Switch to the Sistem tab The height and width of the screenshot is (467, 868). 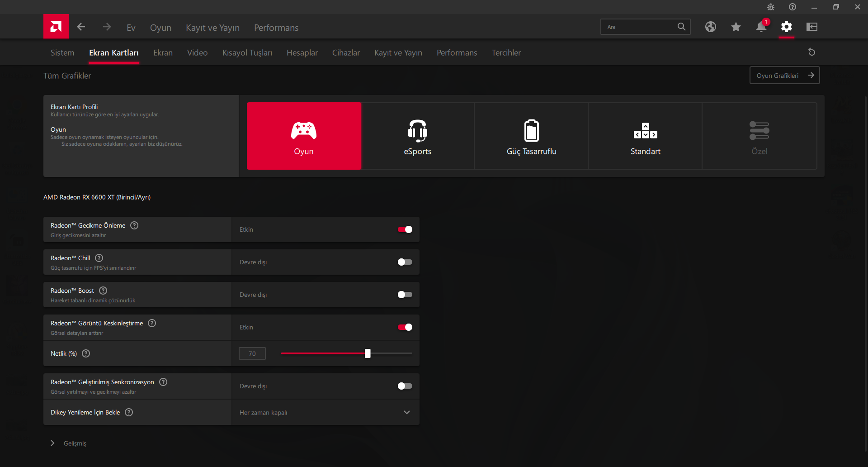62,52
